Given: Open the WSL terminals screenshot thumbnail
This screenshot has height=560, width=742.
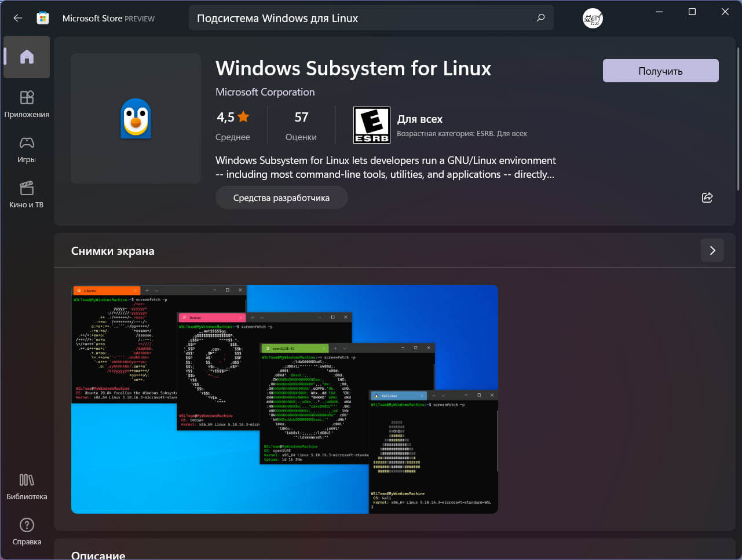Looking at the screenshot, I should pyautogui.click(x=284, y=399).
